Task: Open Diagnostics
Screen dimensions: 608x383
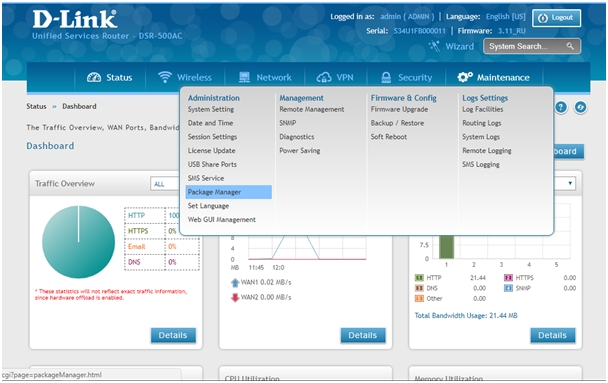Action: (x=297, y=137)
